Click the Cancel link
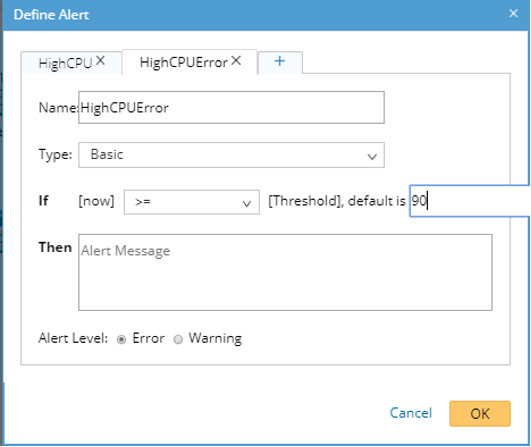The width and height of the screenshot is (531, 447). (411, 413)
